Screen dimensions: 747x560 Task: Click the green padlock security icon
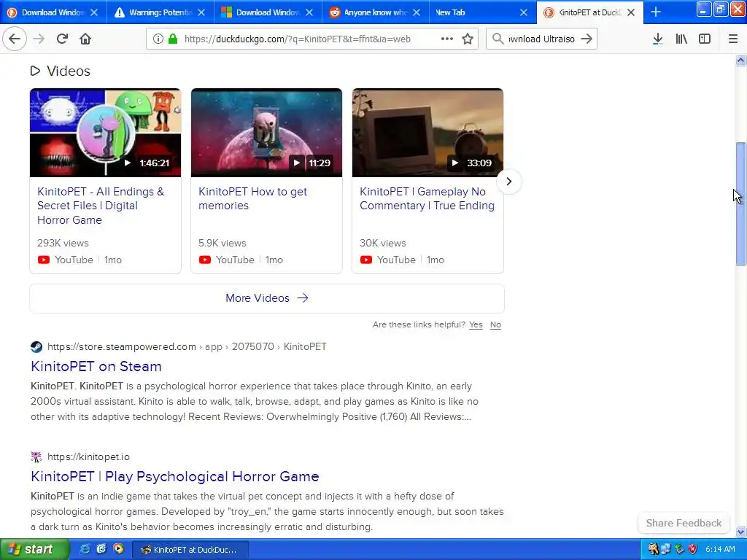173,39
